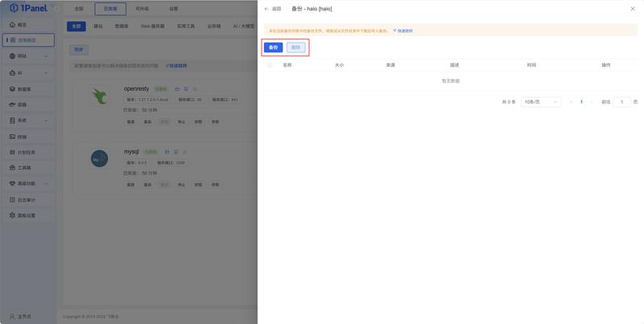Click the page jump number input field
The height and width of the screenshot is (324, 644).
pyautogui.click(x=621, y=102)
